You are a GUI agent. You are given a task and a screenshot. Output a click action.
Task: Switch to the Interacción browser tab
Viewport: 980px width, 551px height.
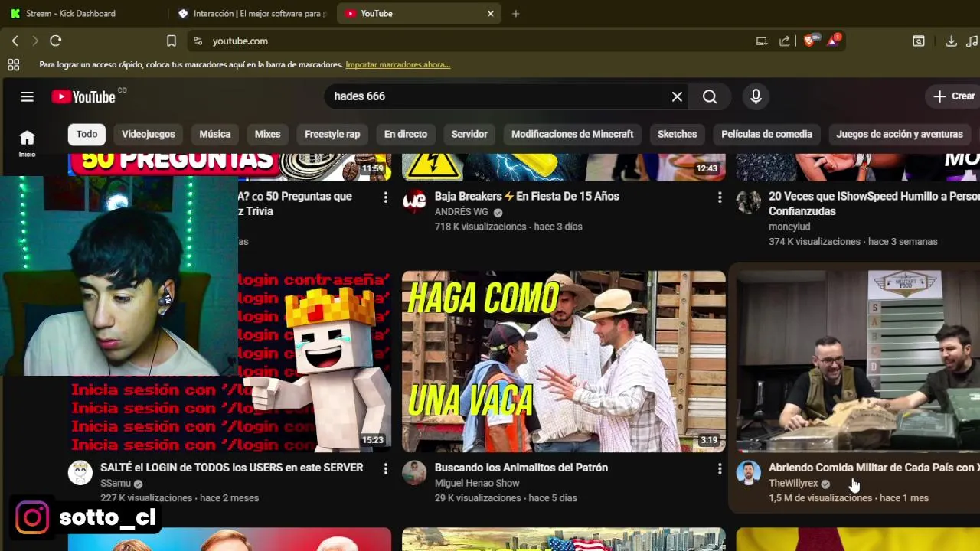pos(253,14)
